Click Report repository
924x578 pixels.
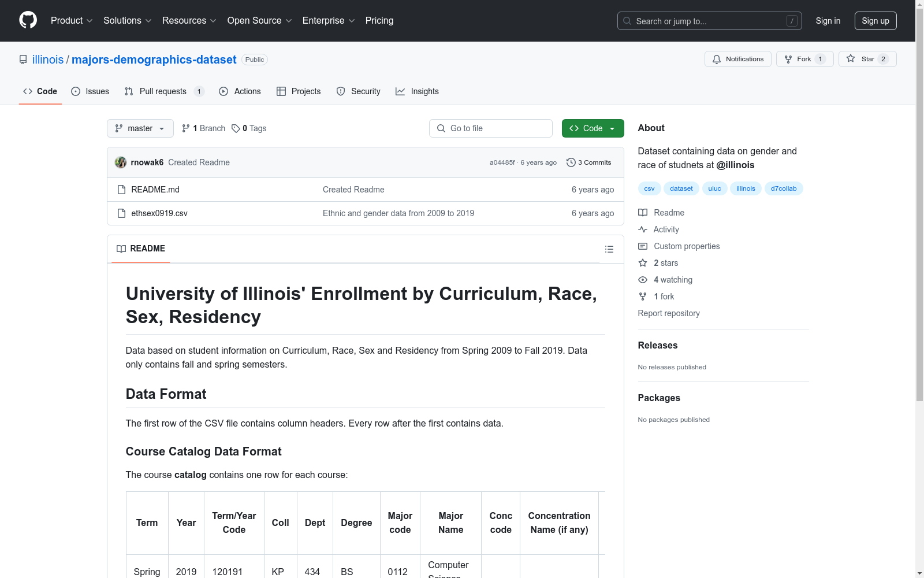click(x=669, y=313)
